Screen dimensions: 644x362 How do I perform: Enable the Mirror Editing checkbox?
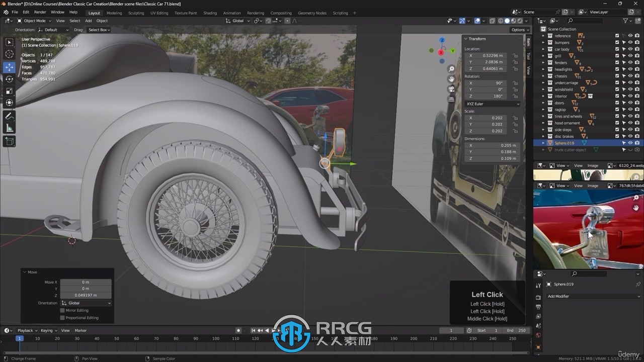(x=62, y=310)
